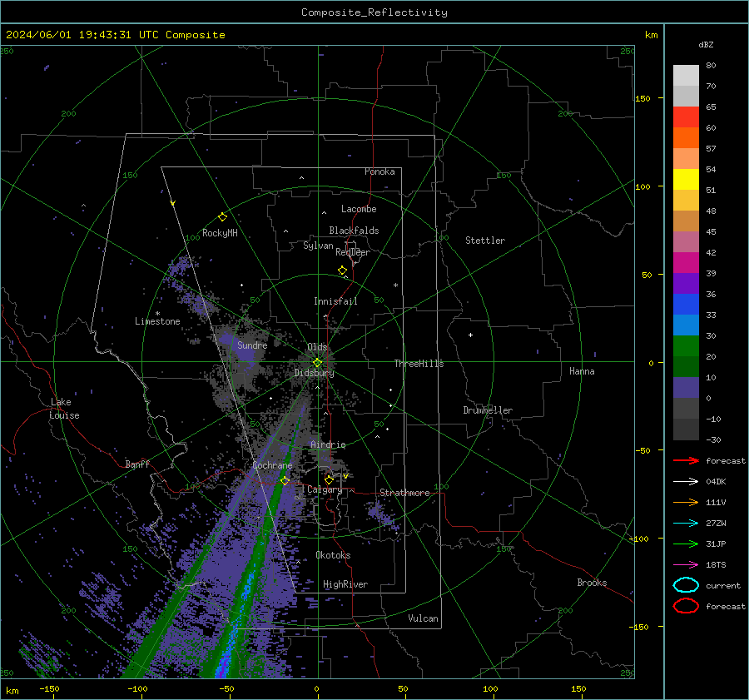The image size is (749, 700).
Task: Click the -150 tick on bottom axis
Action: click(49, 688)
